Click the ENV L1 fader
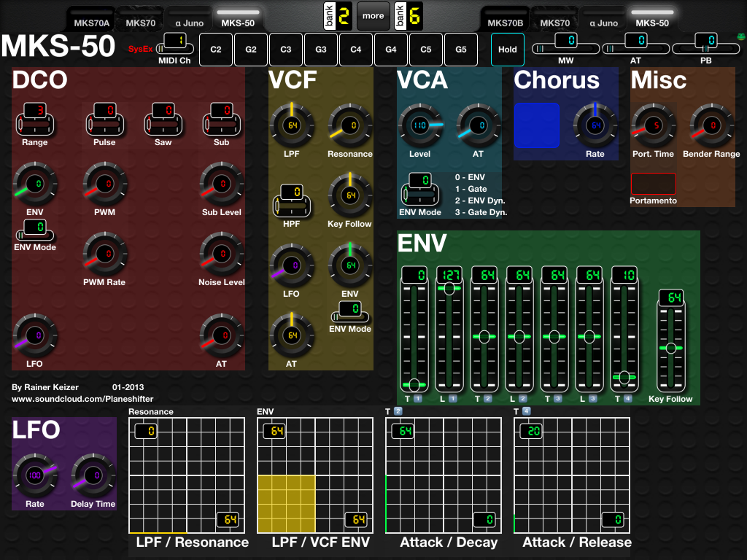 click(449, 329)
